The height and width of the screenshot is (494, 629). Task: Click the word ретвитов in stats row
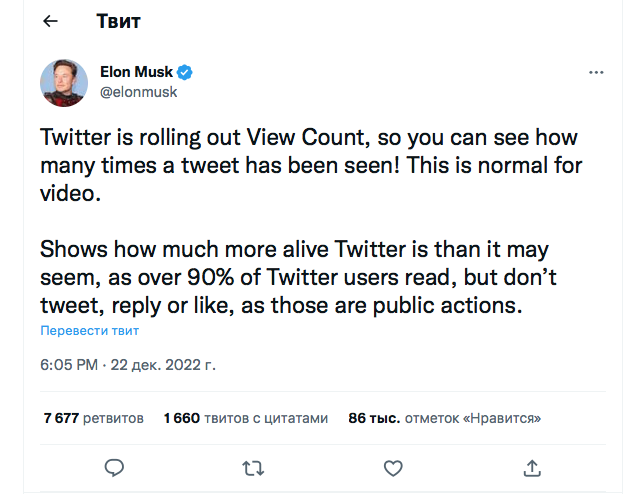[113, 418]
